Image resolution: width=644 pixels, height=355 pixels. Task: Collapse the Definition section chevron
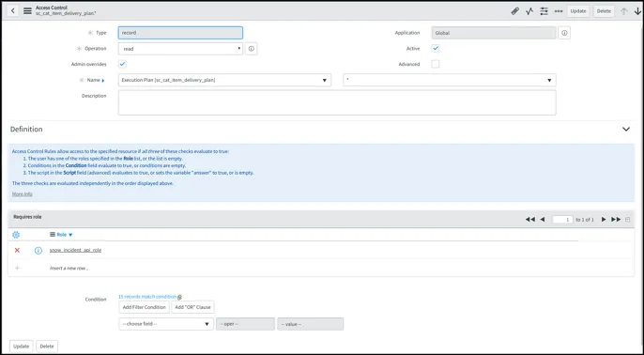pos(626,129)
